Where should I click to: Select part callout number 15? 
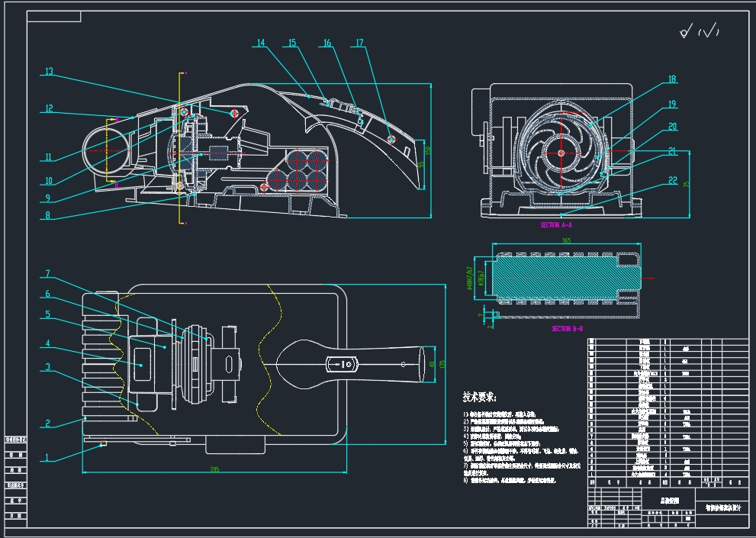click(291, 43)
